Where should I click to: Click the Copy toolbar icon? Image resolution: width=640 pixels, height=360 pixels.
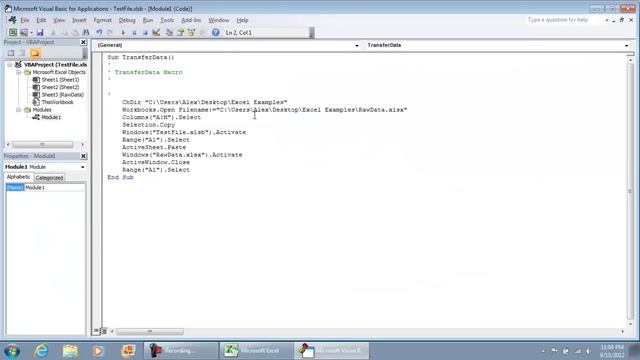click(64, 32)
